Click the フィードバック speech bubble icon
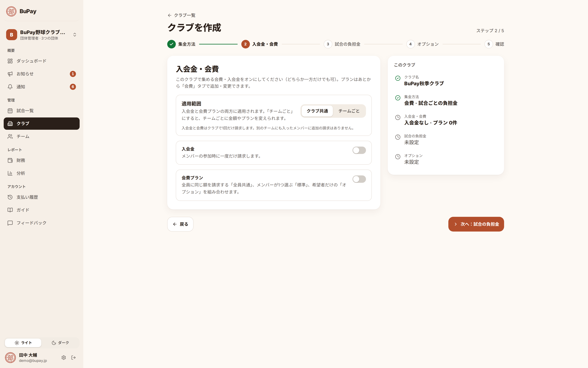Viewport: 588px width, 368px height. pyautogui.click(x=10, y=223)
